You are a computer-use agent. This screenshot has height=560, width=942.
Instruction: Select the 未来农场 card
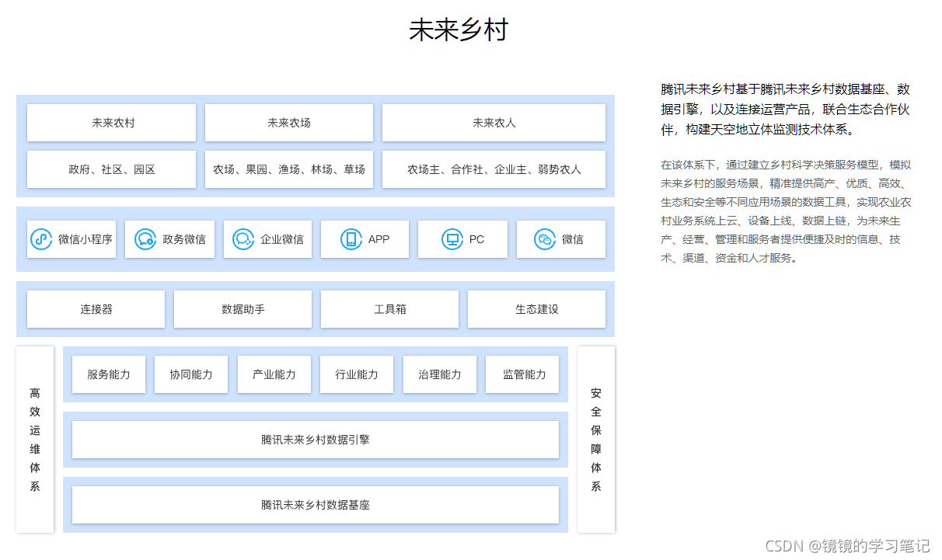(x=289, y=123)
